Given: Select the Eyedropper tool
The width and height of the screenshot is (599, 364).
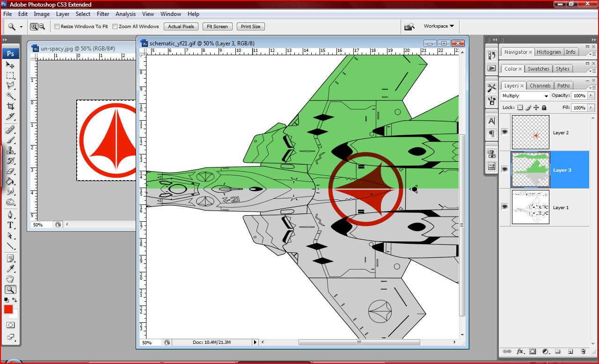Looking at the screenshot, I should [x=10, y=269].
